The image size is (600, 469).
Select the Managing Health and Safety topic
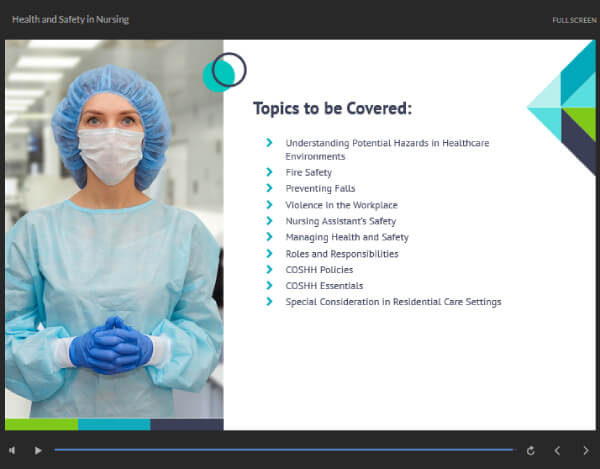(347, 237)
